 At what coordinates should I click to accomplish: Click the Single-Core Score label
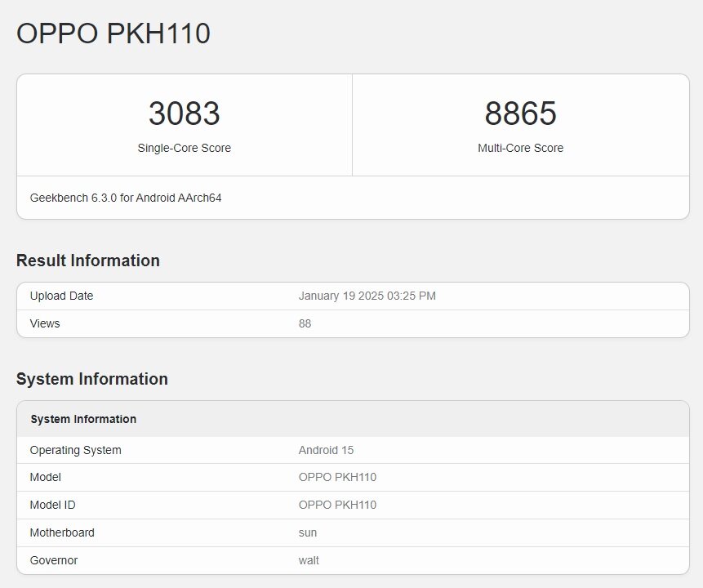click(x=185, y=148)
